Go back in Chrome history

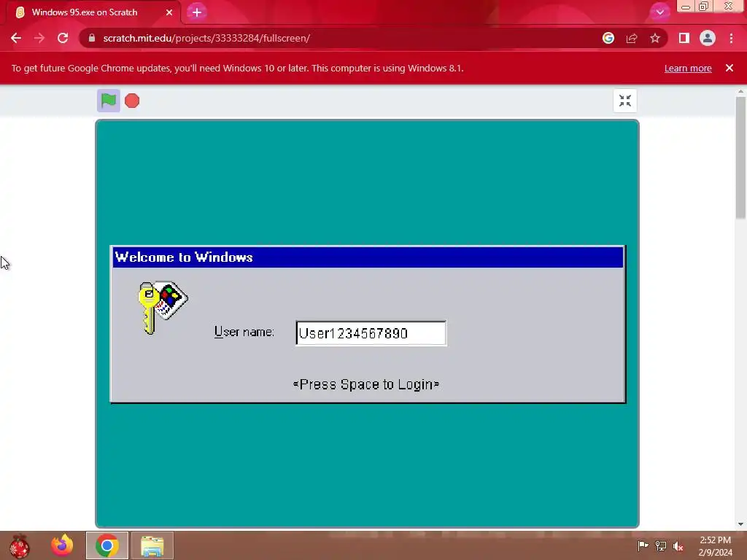pyautogui.click(x=16, y=38)
